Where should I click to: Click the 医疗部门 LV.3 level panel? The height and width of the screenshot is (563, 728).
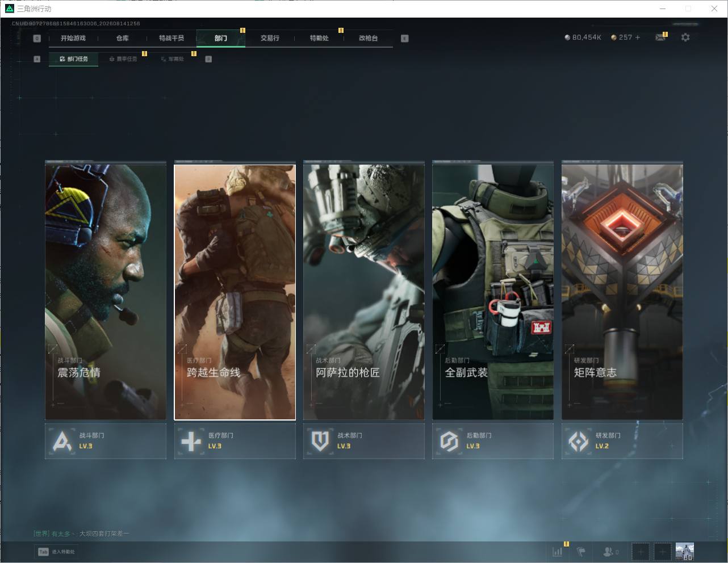235,441
